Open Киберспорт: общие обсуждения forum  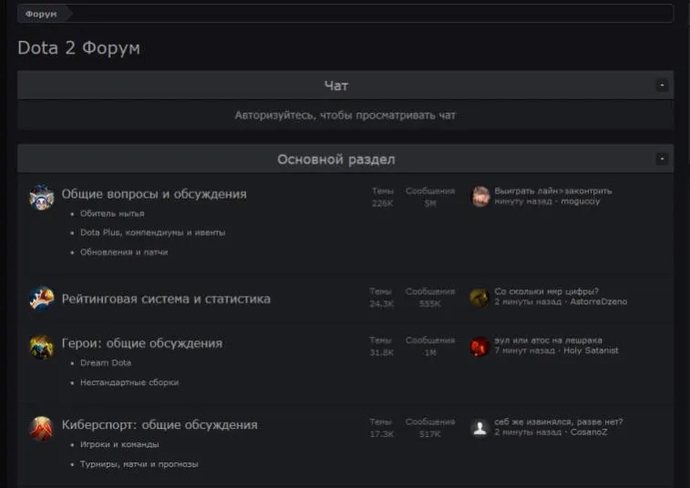coord(159,425)
